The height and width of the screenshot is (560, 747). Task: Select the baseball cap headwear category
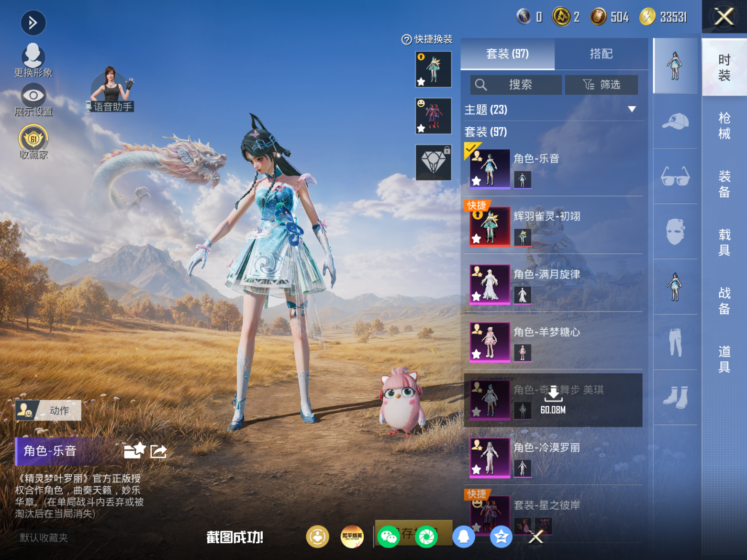point(675,121)
